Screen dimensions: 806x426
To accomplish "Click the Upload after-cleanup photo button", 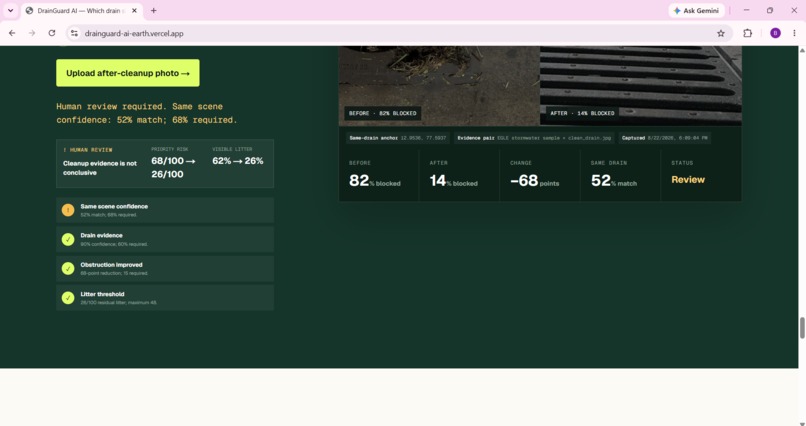I will point(127,73).
